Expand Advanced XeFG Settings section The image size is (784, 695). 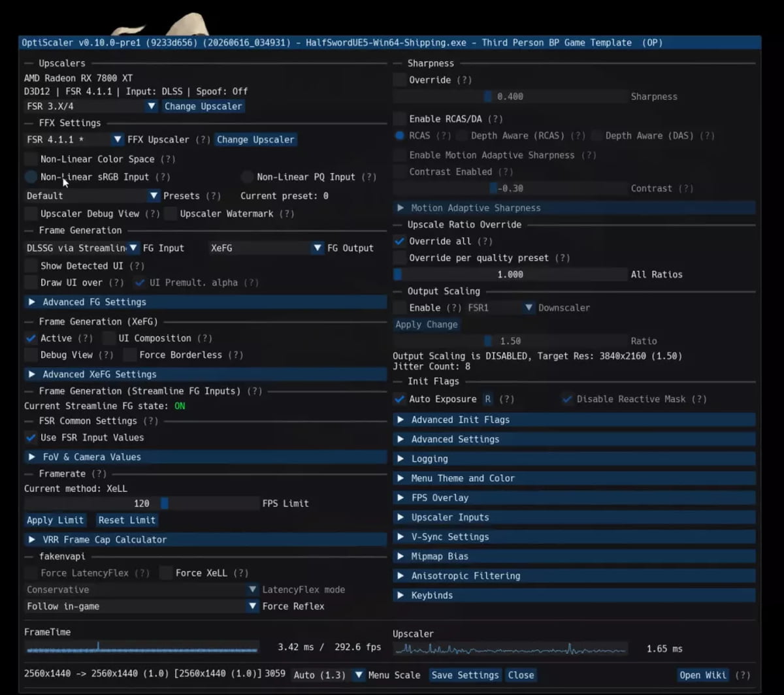[206, 374]
